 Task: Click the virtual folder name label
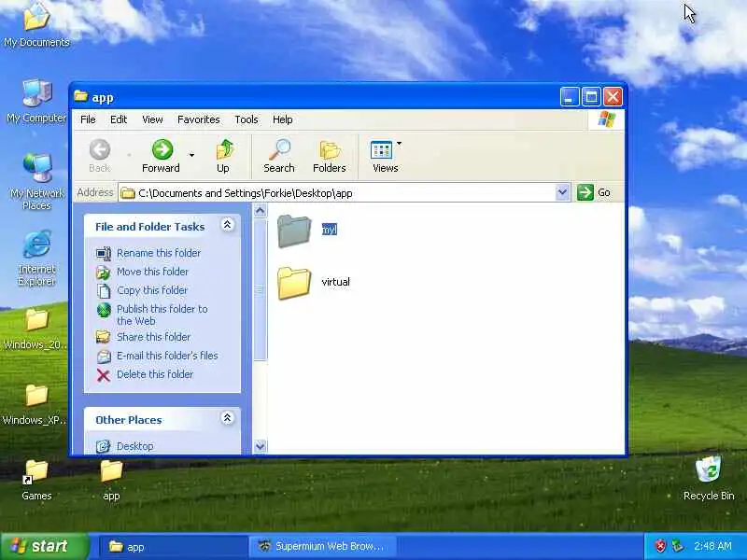[335, 282]
